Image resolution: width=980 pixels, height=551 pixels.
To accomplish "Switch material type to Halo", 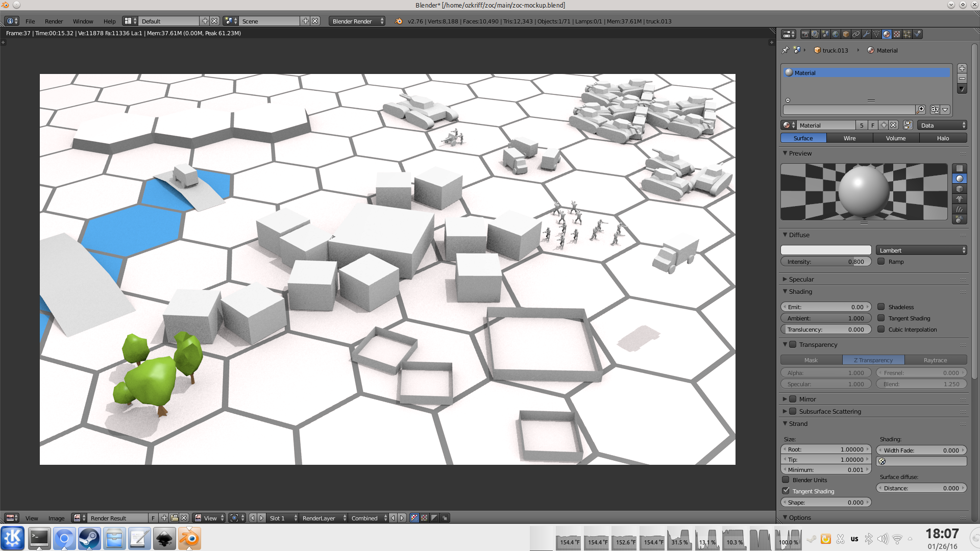I will (x=943, y=138).
